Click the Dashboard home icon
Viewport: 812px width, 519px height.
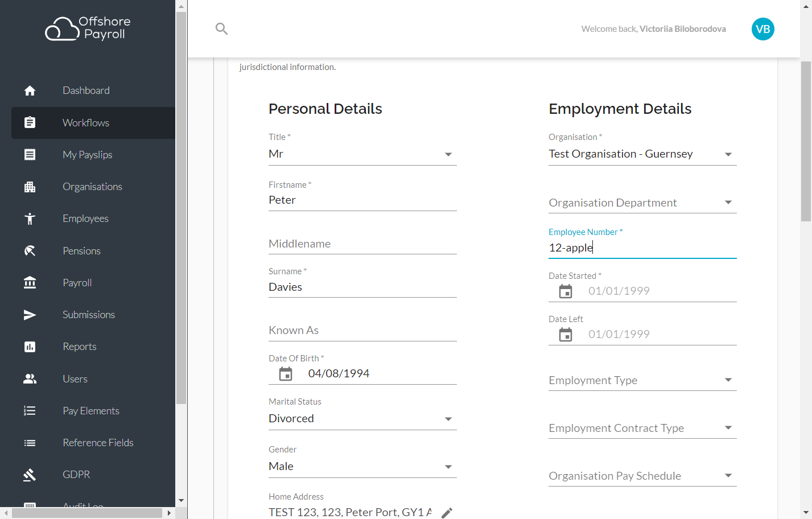[30, 90]
